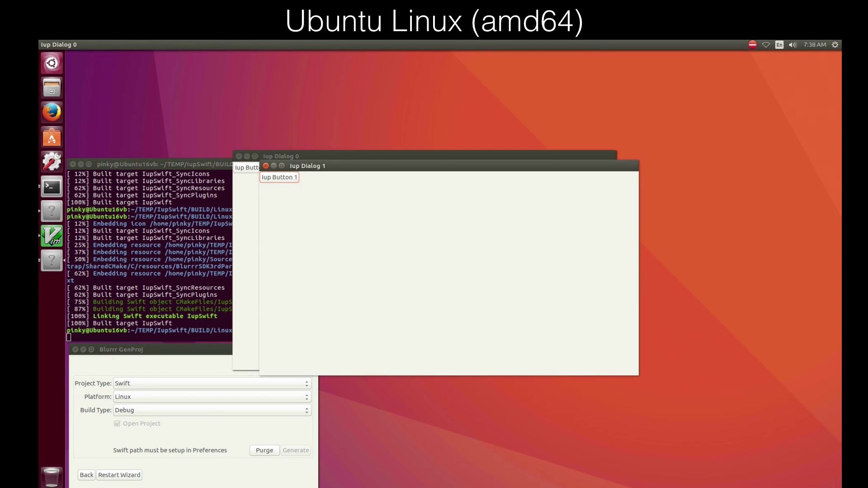Open the Platform combo box
Image resolution: width=868 pixels, height=488 pixels.
pos(212,397)
